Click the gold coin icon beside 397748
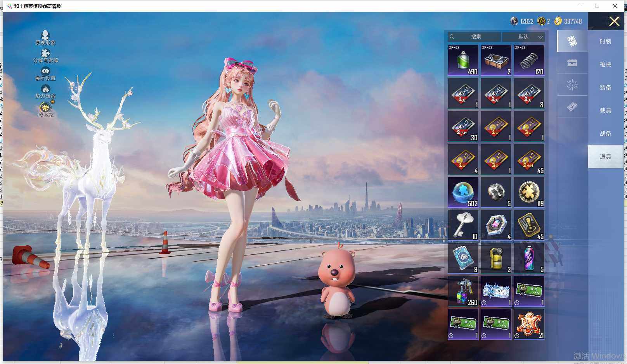 pos(558,21)
